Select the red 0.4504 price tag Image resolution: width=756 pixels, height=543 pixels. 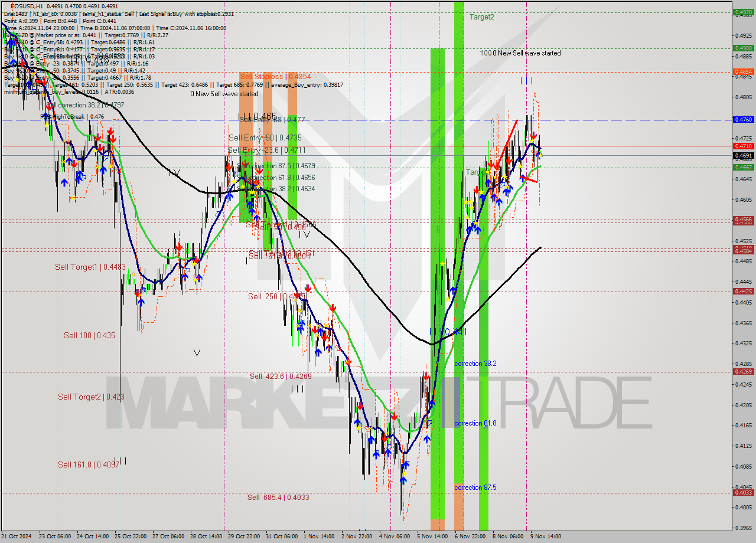point(742,251)
